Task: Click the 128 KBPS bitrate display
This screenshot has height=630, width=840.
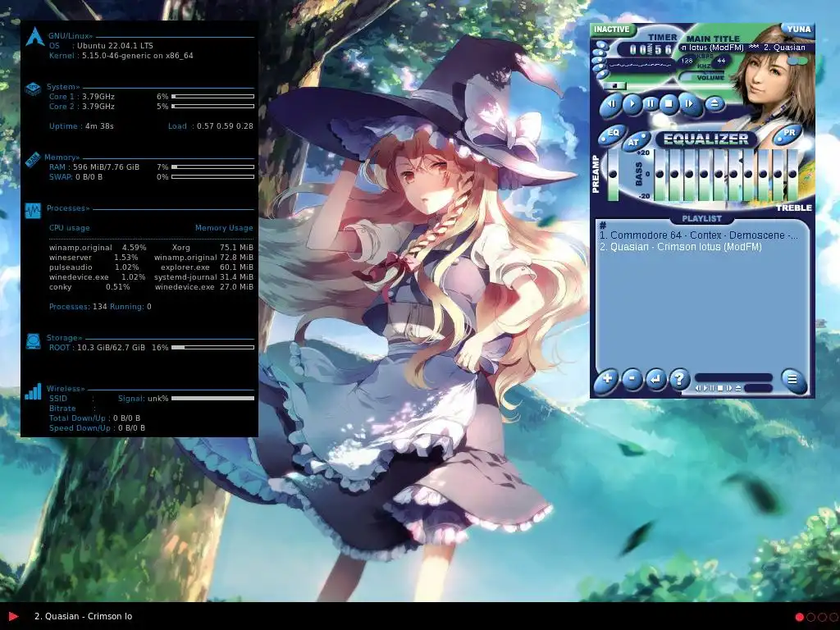Action: click(687, 61)
